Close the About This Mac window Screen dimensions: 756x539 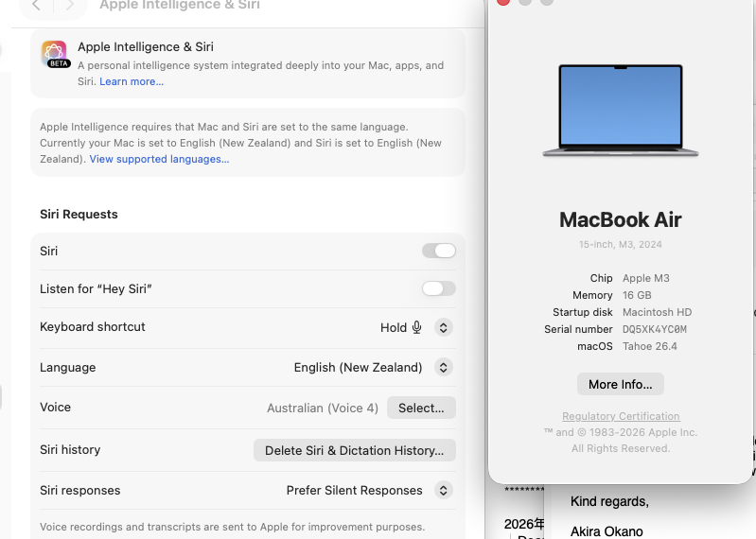coord(503,2)
